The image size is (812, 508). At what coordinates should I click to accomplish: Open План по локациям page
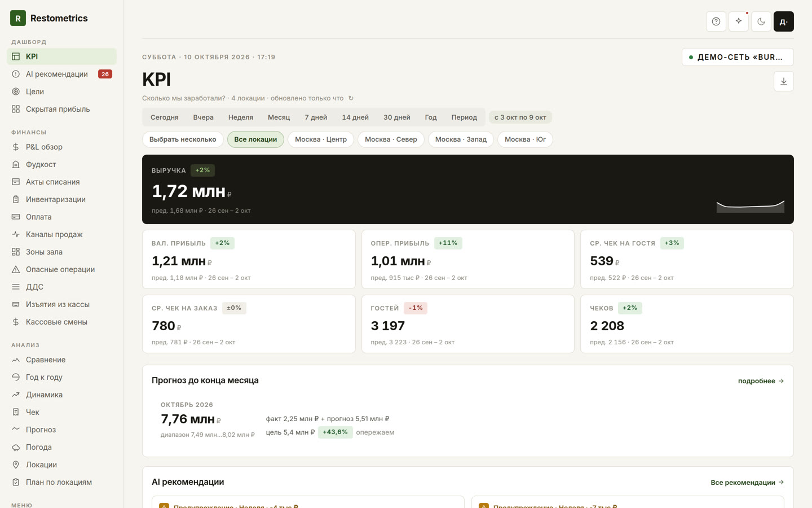pos(61,482)
